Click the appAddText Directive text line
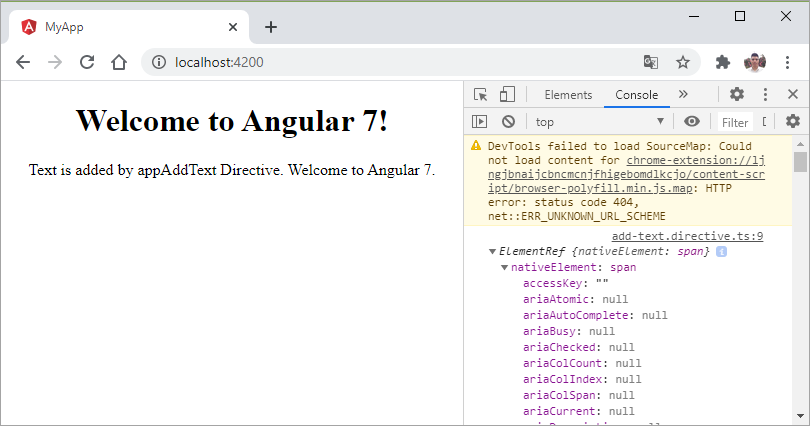 click(232, 170)
